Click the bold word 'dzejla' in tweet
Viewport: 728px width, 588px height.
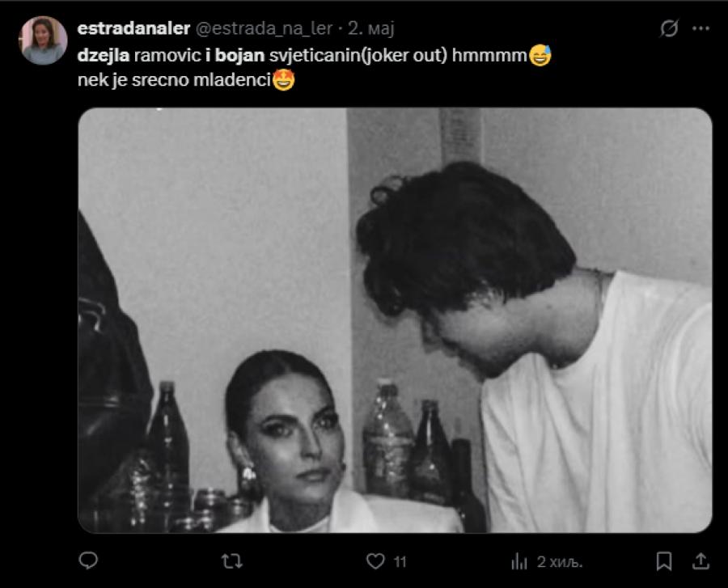point(98,57)
